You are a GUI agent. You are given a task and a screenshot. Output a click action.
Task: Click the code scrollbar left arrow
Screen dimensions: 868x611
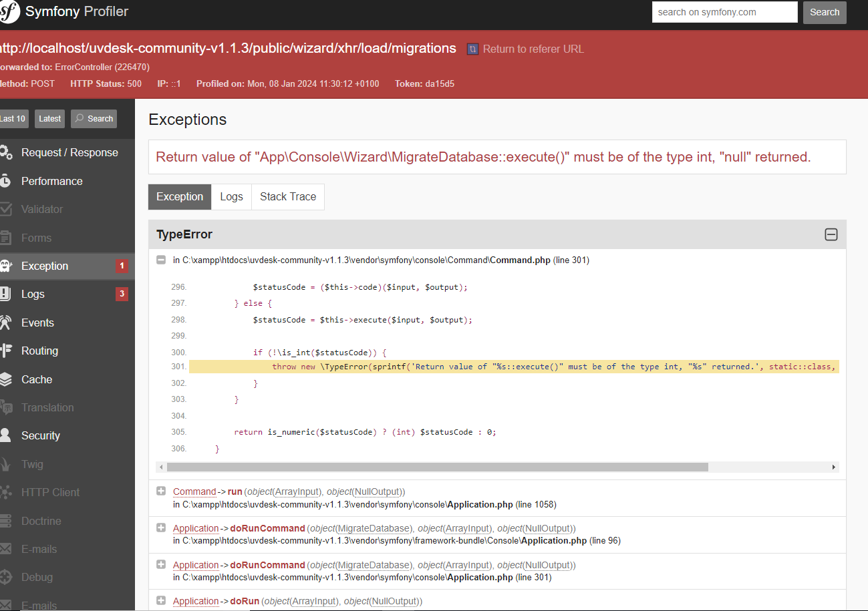tap(160, 467)
